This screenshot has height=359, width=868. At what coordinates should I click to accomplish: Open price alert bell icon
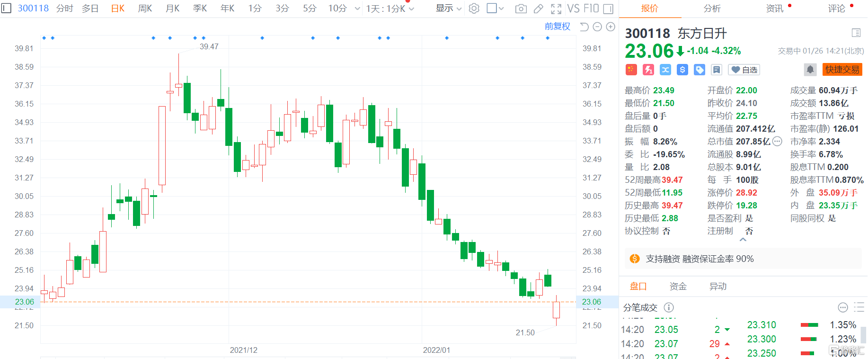click(x=810, y=70)
